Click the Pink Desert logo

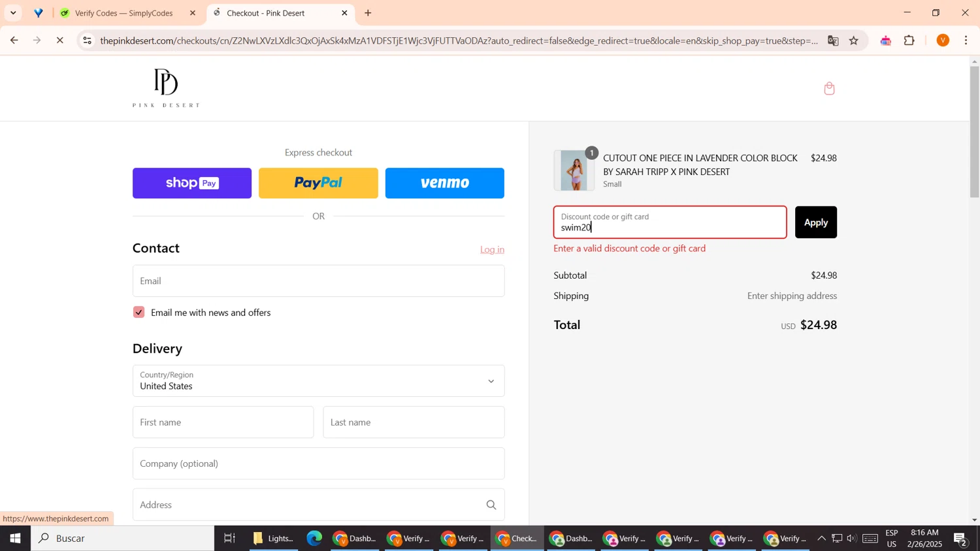click(x=166, y=88)
